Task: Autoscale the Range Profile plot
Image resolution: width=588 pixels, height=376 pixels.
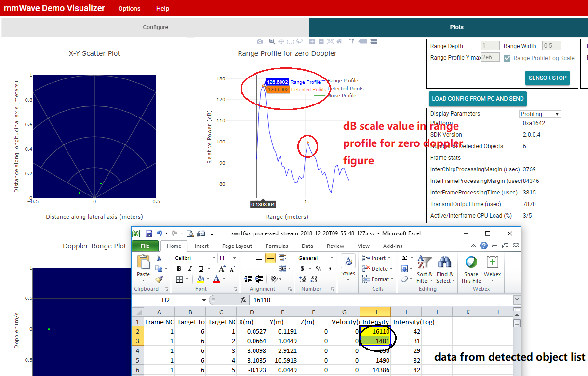Action: (330, 42)
